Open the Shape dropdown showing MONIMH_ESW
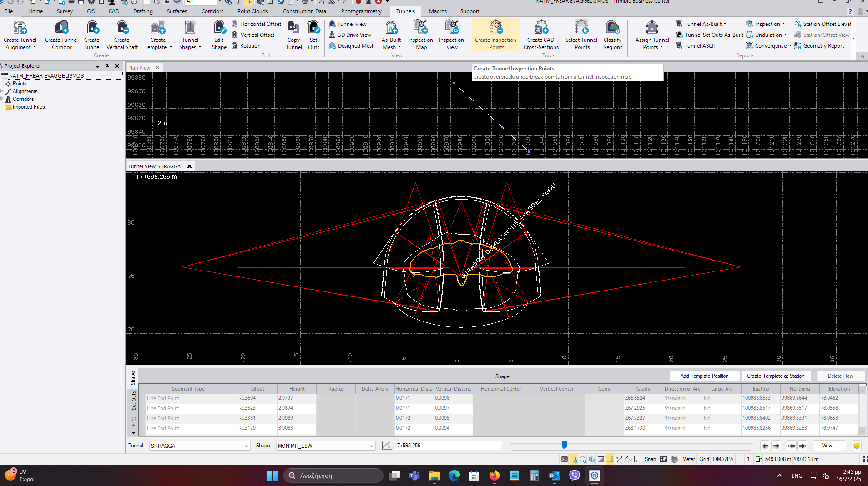This screenshot has height=486, width=868. (x=371, y=446)
